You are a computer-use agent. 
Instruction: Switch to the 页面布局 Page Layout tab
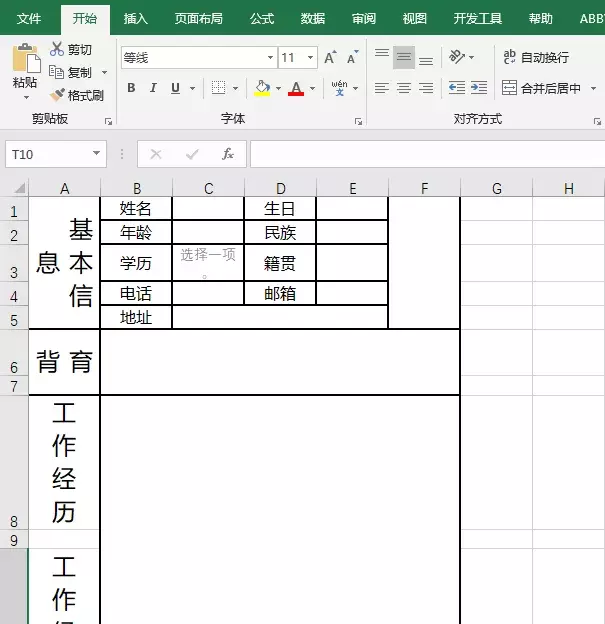tap(199, 19)
